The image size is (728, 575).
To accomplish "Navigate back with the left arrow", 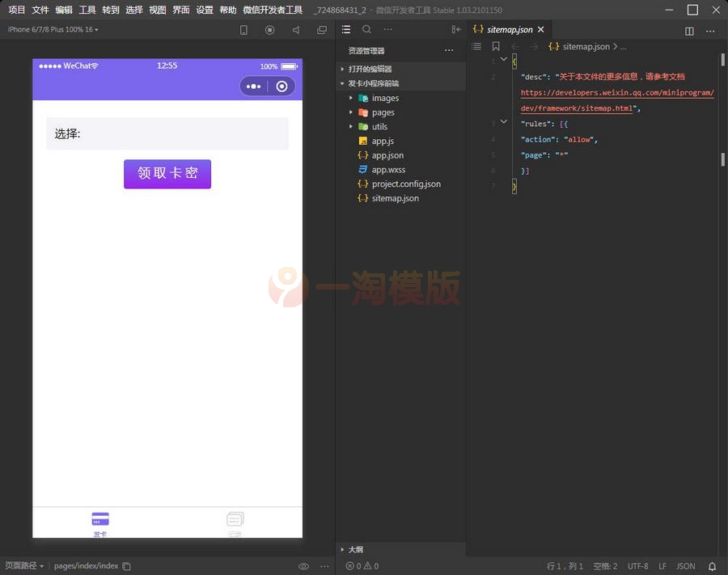I will 515,46.
